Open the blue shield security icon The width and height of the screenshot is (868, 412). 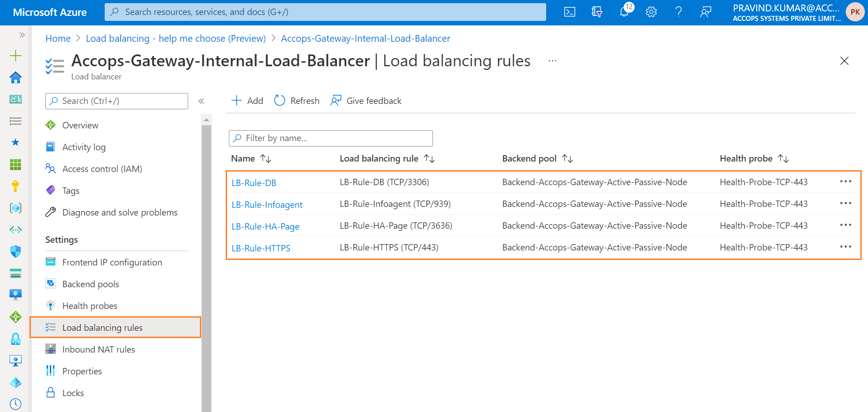point(16,251)
